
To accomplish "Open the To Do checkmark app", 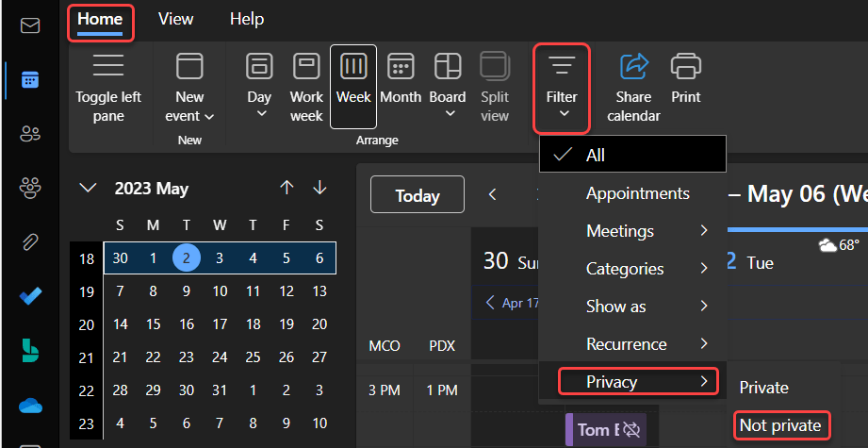I will [30, 296].
